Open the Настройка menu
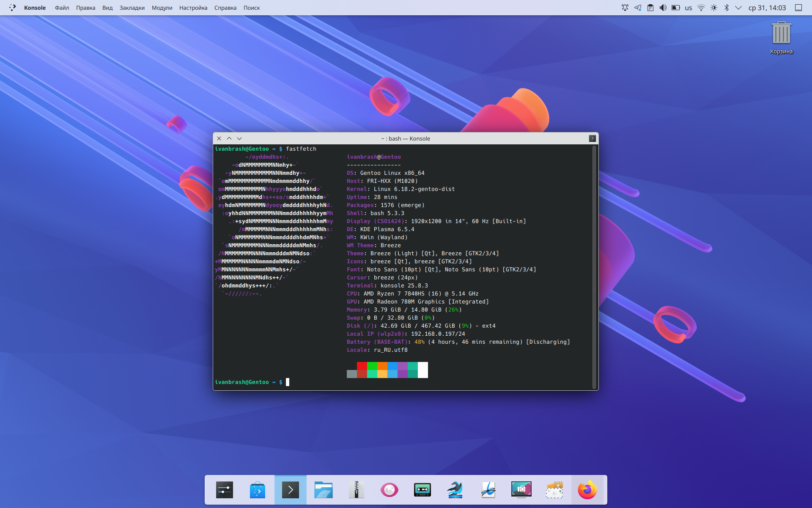This screenshot has height=508, width=812. (x=193, y=8)
